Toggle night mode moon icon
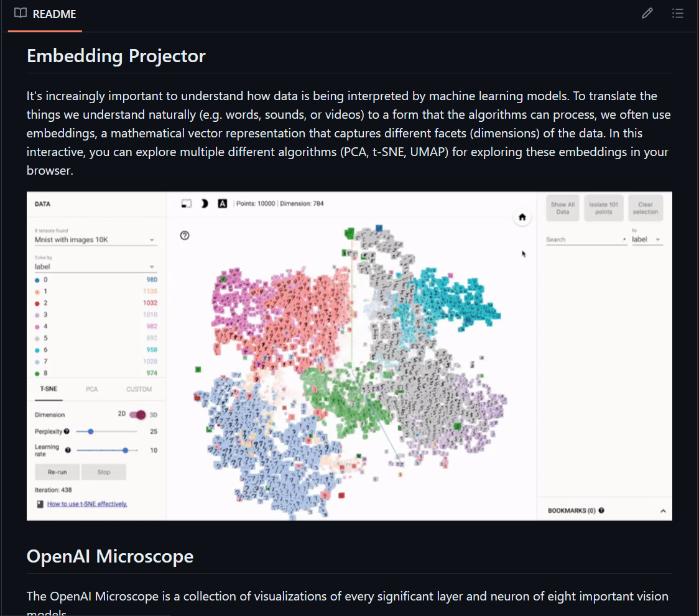This screenshot has width=699, height=616. [x=204, y=203]
